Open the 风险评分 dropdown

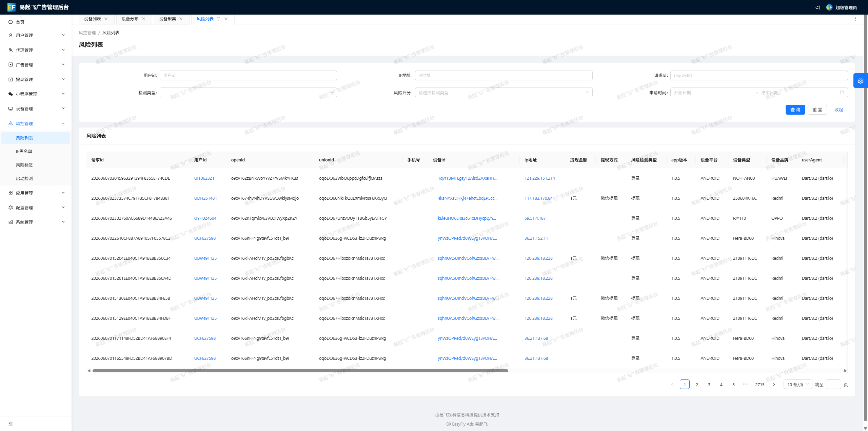coord(504,93)
